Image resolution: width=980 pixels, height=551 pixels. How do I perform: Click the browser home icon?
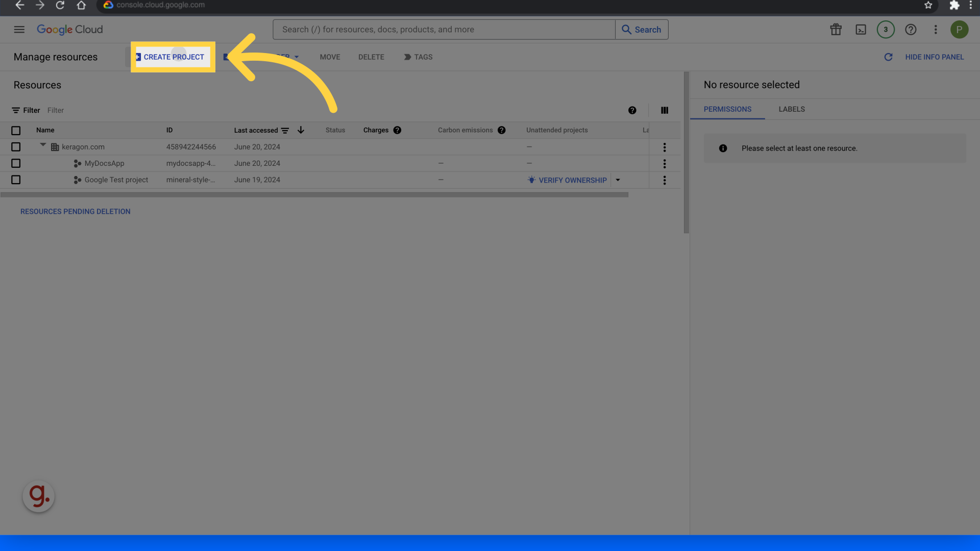coord(81,5)
